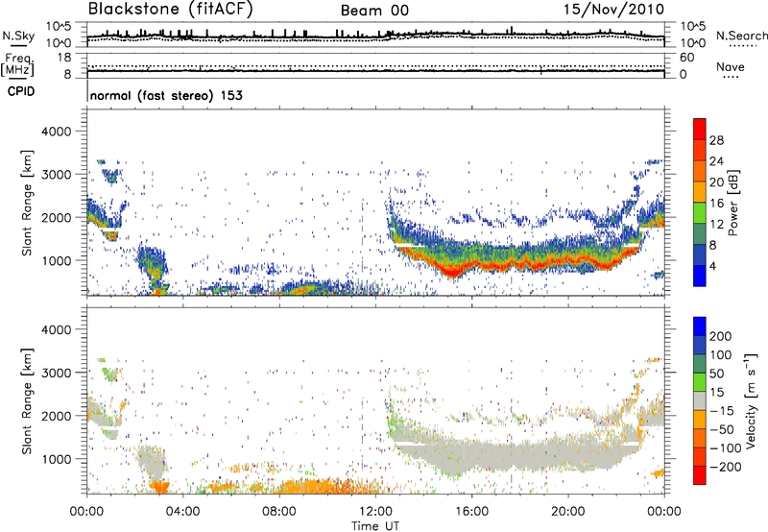Click the "16" Power colorbar label

(716, 204)
